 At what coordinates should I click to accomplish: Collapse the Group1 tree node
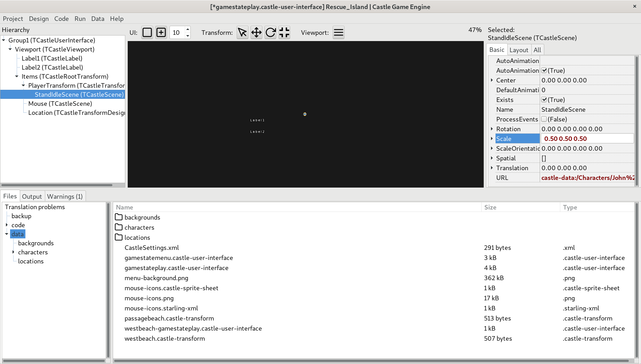(x=3, y=40)
